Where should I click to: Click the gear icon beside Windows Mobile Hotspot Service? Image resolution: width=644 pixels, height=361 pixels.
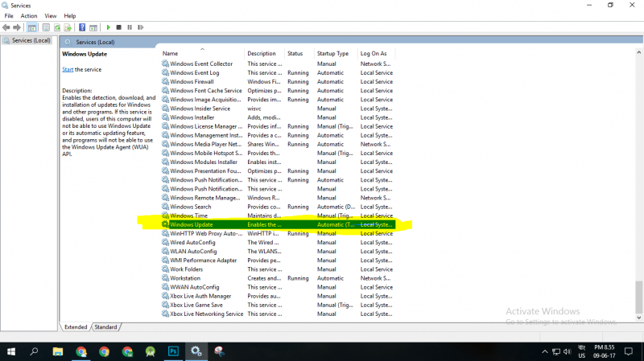click(165, 153)
